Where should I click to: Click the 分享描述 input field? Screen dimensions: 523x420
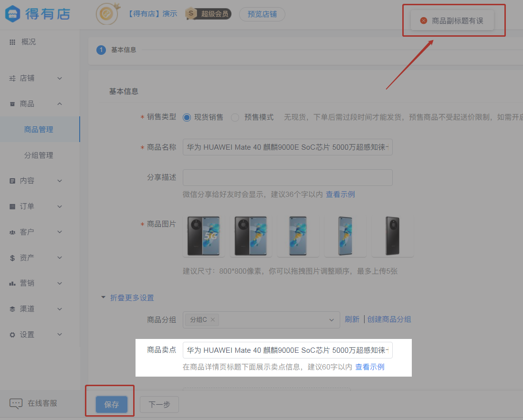click(x=288, y=177)
